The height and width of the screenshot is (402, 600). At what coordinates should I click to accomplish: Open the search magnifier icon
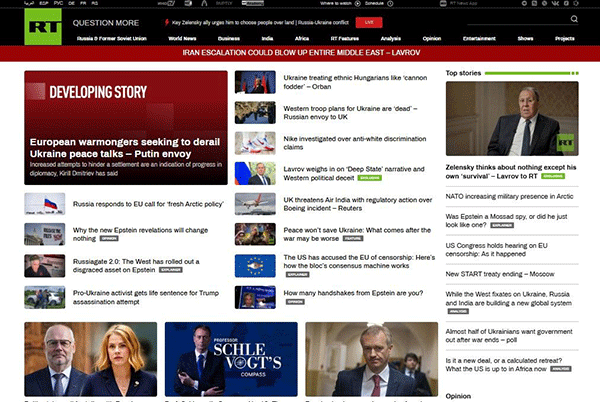(574, 19)
